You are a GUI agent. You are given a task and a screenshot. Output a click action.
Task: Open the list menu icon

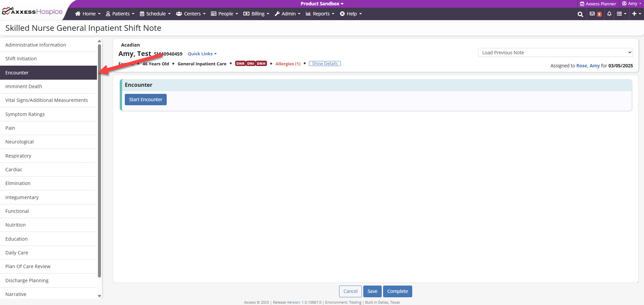(621, 14)
